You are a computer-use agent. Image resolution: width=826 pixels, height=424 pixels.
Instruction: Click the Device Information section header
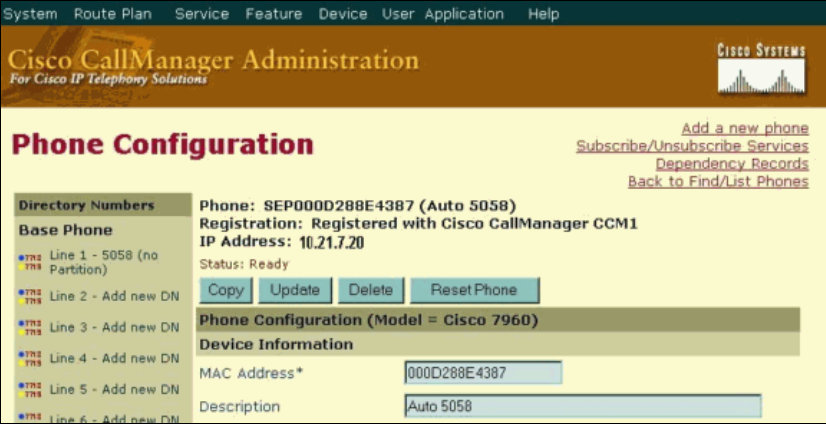point(498,344)
